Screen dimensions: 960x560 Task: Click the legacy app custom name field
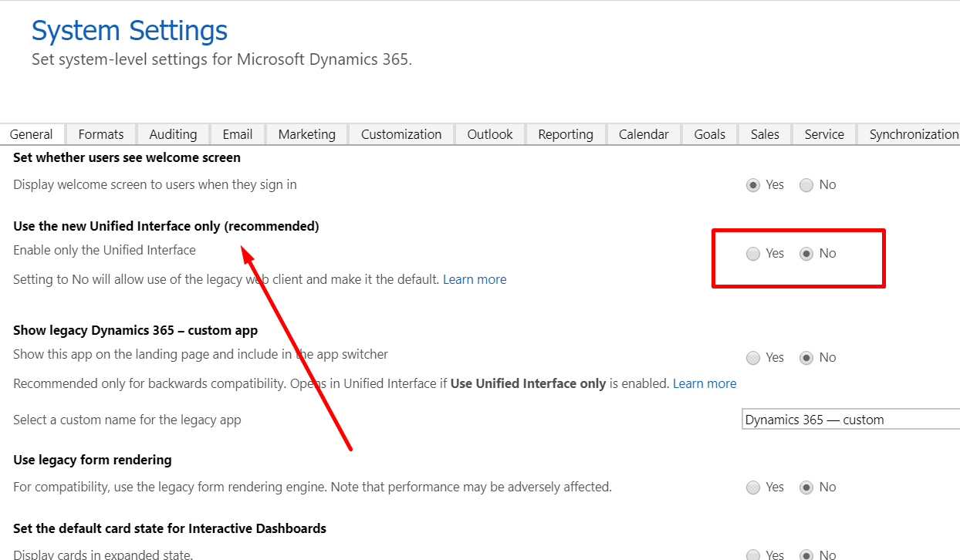[x=849, y=420]
